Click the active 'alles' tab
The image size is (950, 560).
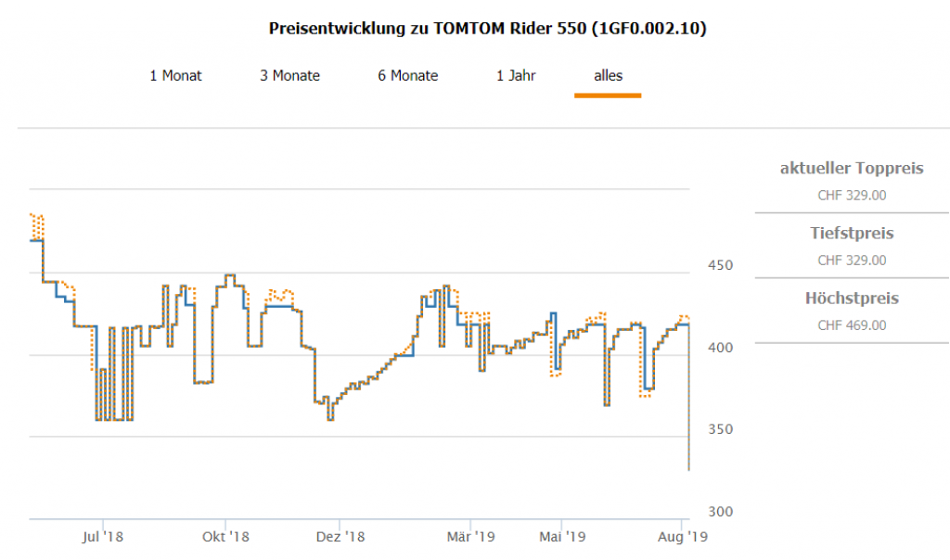coord(608,76)
